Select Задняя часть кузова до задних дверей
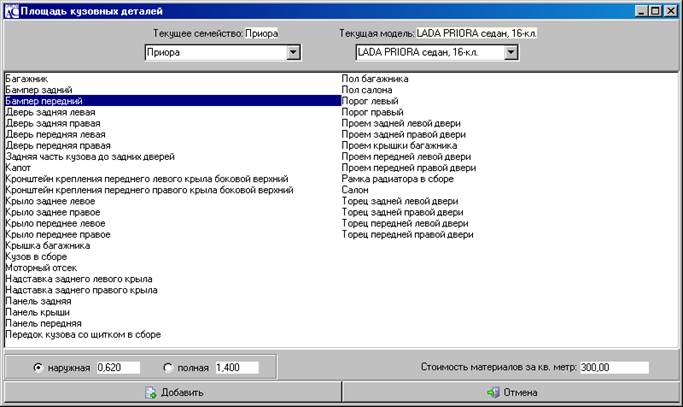683x407 pixels. (90, 157)
